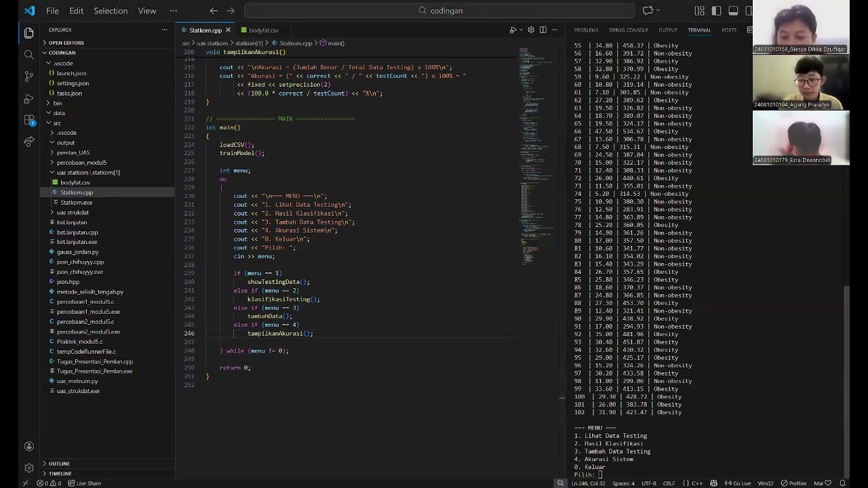Expand the uas strukdat folder
The image size is (868, 488).
pos(73,212)
